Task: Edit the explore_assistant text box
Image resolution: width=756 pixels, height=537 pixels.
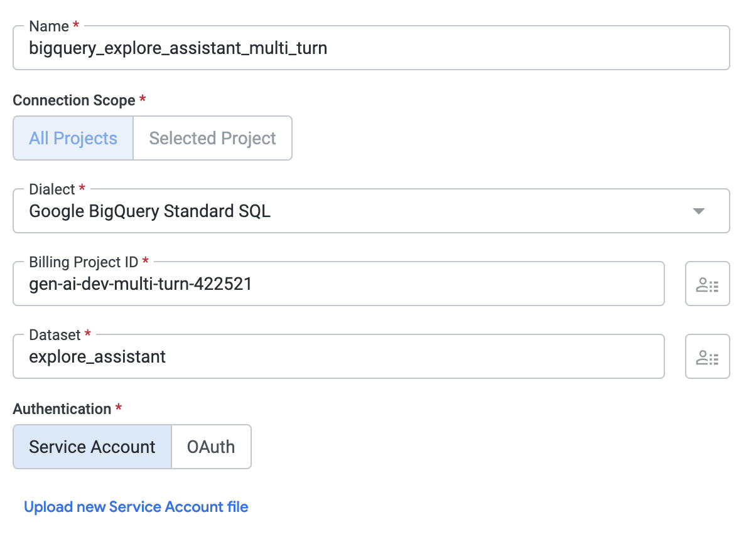Action: point(338,357)
